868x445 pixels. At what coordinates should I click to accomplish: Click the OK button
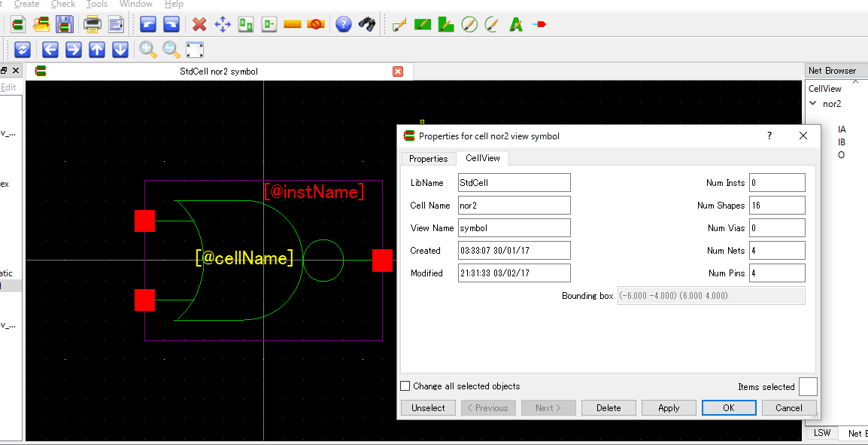pyautogui.click(x=729, y=408)
